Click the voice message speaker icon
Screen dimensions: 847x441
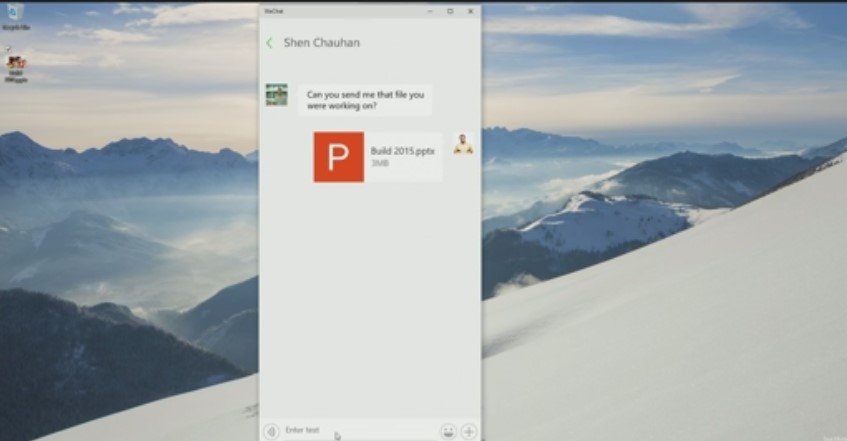click(x=270, y=431)
